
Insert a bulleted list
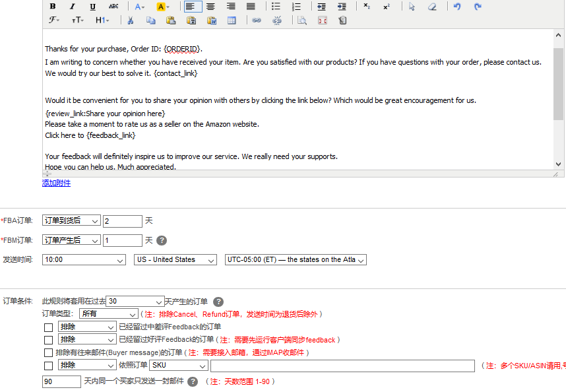coord(276,7)
